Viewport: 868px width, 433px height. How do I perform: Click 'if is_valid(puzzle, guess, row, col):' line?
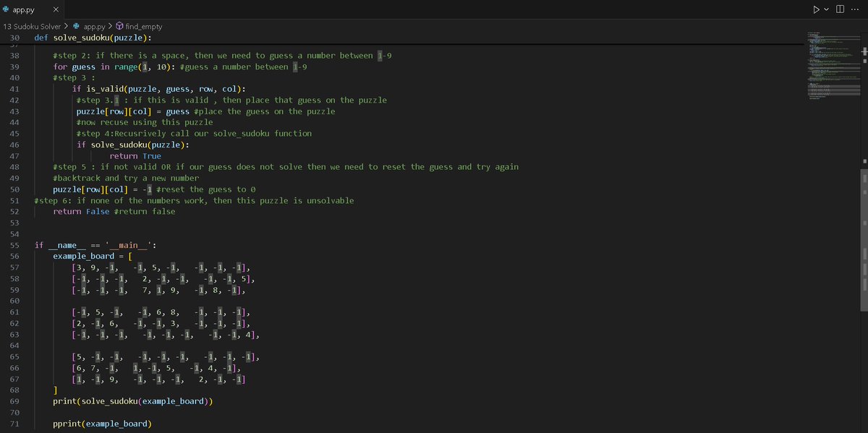[x=159, y=89]
